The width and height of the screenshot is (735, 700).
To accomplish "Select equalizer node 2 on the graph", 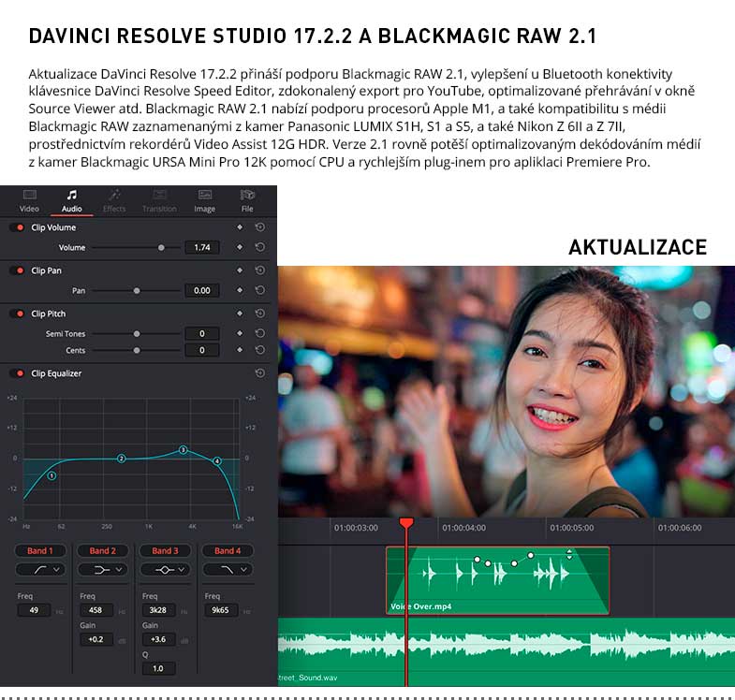I will click(x=122, y=459).
